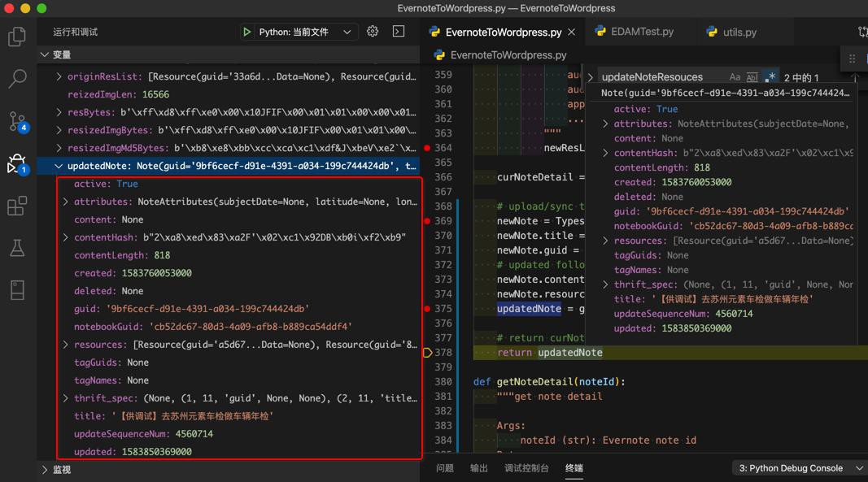Open the 'Python: 当前文件' debug configuration dropdown
The image size is (868, 482).
[x=305, y=32]
